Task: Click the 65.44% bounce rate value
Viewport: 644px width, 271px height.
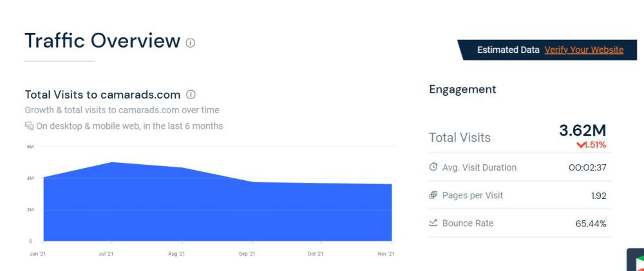Action: [x=591, y=224]
